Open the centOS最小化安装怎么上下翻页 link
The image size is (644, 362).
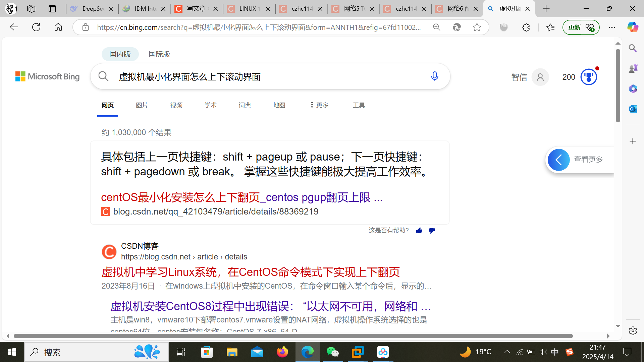pos(241,197)
